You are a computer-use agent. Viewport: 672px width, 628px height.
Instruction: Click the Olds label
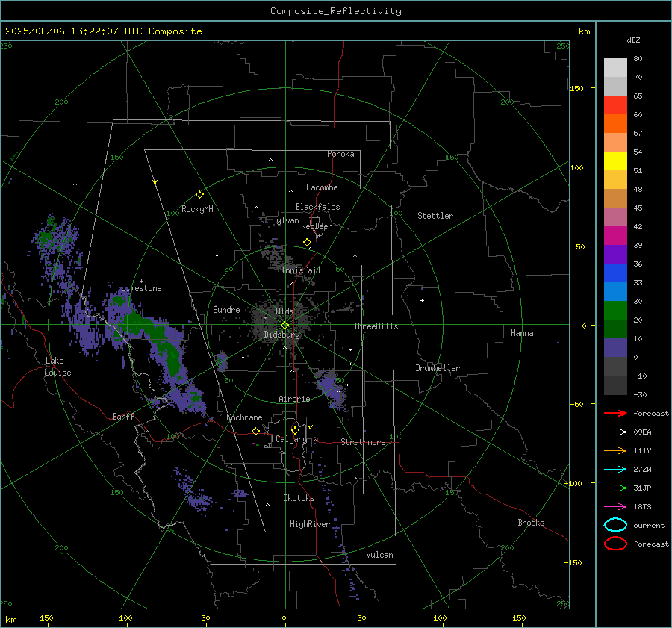(284, 311)
